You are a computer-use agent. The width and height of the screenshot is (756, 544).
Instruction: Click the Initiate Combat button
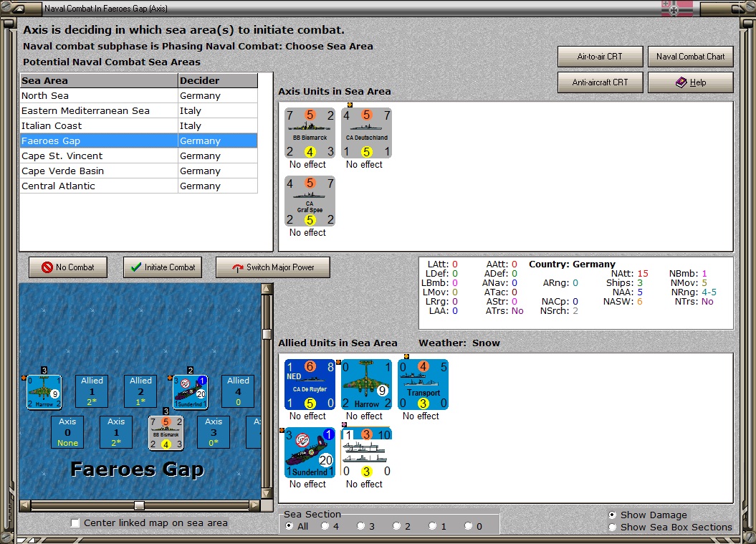[x=163, y=267]
